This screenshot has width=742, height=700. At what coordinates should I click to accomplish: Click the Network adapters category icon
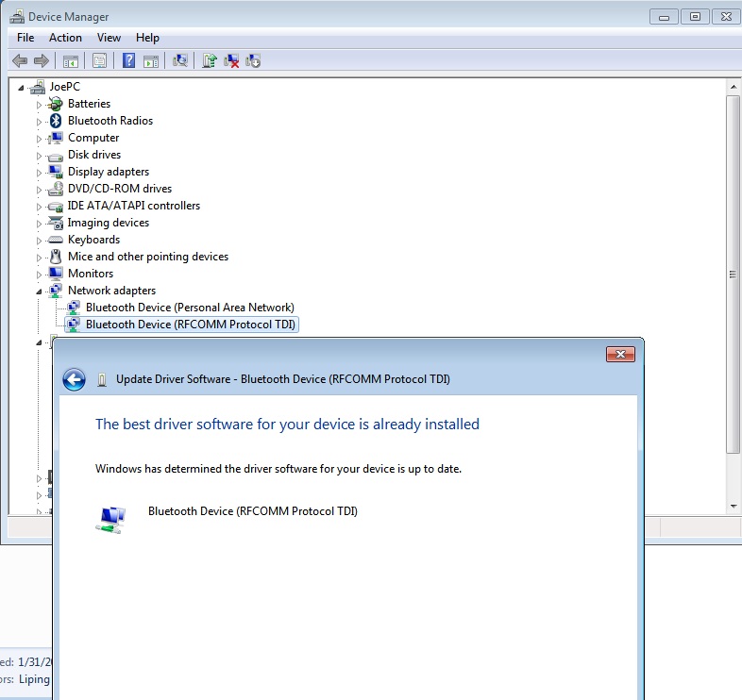[x=56, y=291]
